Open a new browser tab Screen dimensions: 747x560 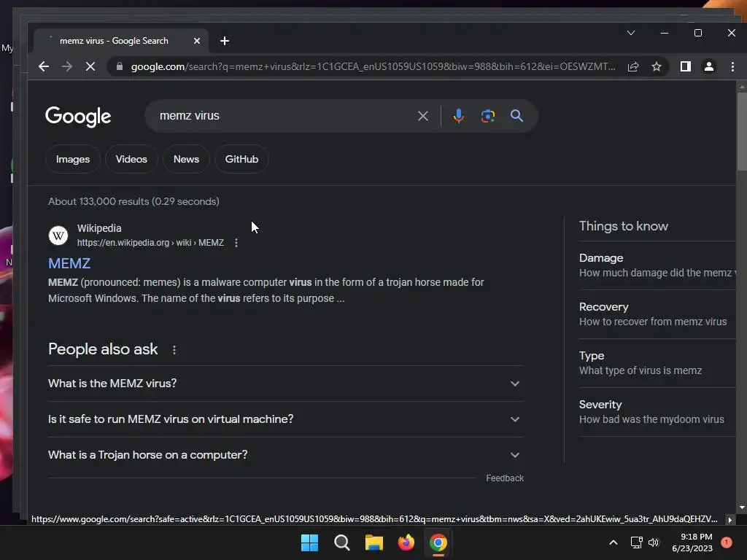[x=225, y=41]
